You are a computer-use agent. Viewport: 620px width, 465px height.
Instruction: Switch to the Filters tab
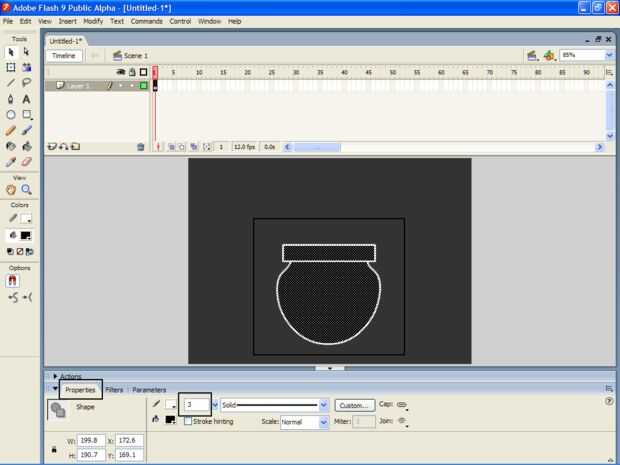coord(114,389)
